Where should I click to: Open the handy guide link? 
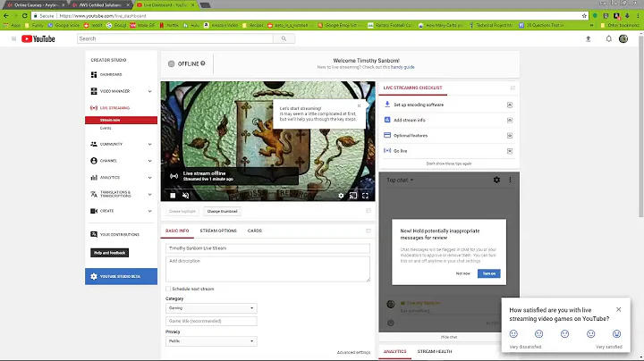402,67
